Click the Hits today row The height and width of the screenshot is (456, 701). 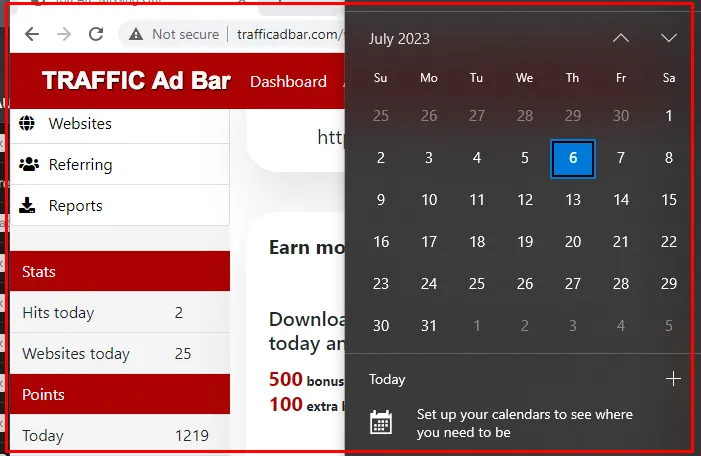pyautogui.click(x=120, y=312)
